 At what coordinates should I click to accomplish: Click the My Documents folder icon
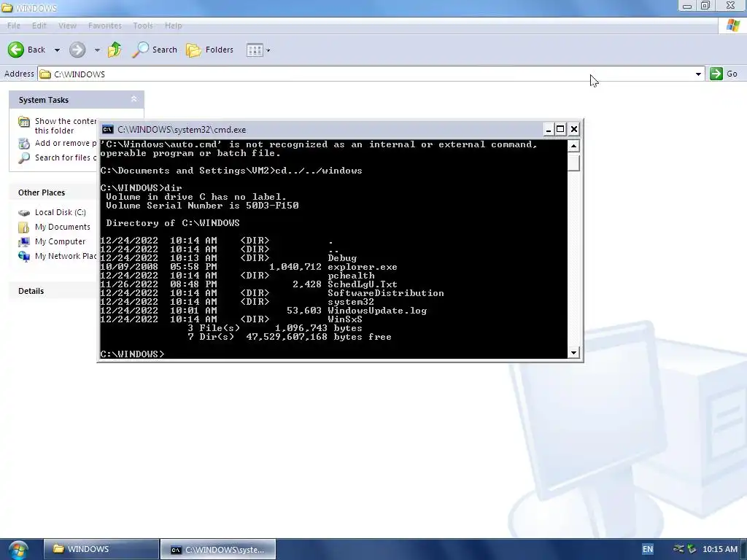point(24,227)
